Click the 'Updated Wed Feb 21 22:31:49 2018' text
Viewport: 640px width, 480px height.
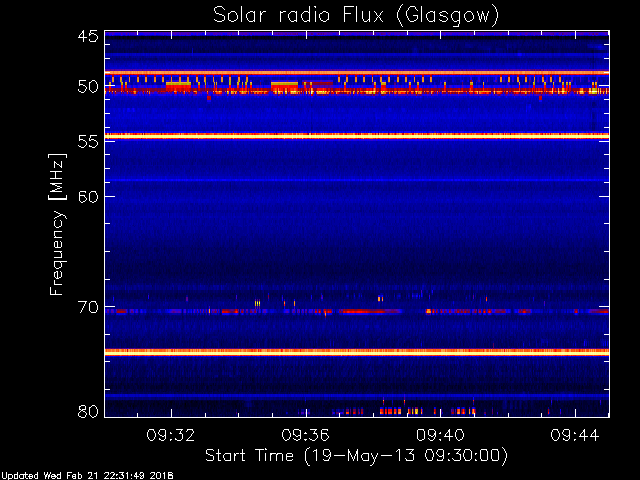coord(87,476)
